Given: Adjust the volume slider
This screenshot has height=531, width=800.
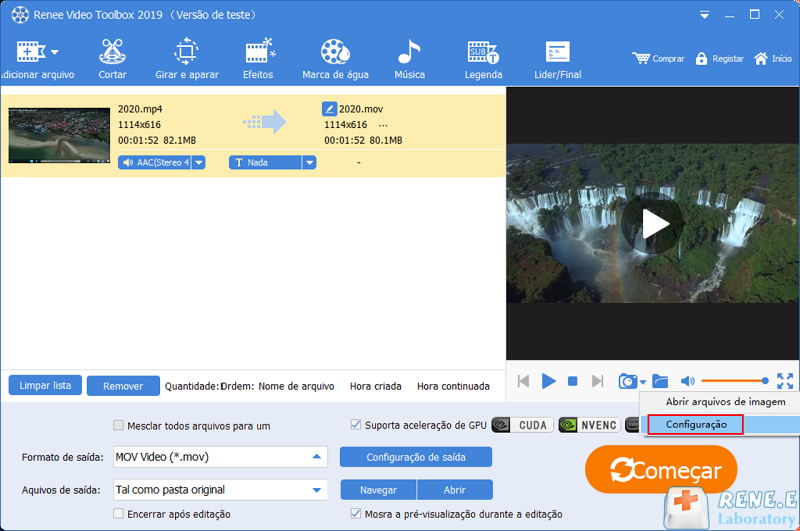Looking at the screenshot, I should (x=735, y=381).
